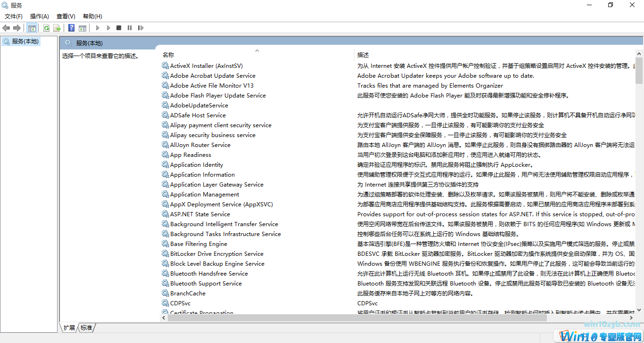Image resolution: width=644 pixels, height=343 pixels.
Task: Select the Background Intelligent Transfer Service
Action: tap(224, 224)
